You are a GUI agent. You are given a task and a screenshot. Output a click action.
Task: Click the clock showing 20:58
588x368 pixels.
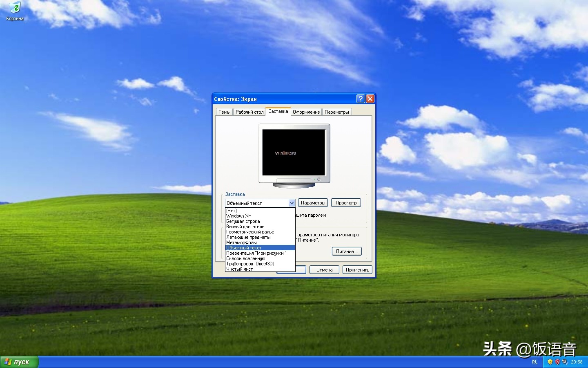click(577, 362)
